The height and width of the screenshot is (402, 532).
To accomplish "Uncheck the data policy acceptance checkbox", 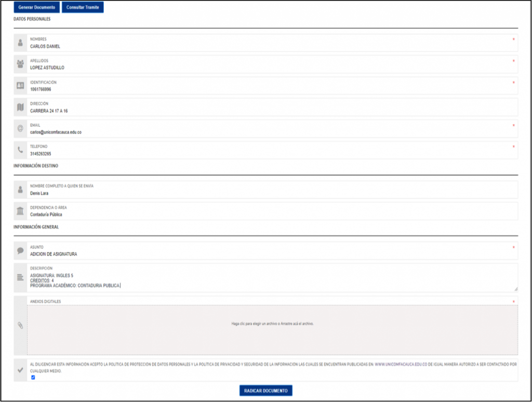I will point(33,377).
